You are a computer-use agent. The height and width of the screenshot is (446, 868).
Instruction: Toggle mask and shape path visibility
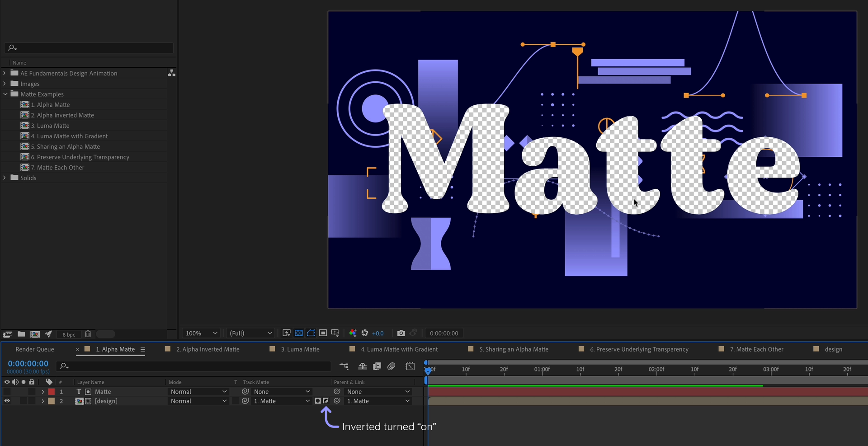[x=311, y=333]
